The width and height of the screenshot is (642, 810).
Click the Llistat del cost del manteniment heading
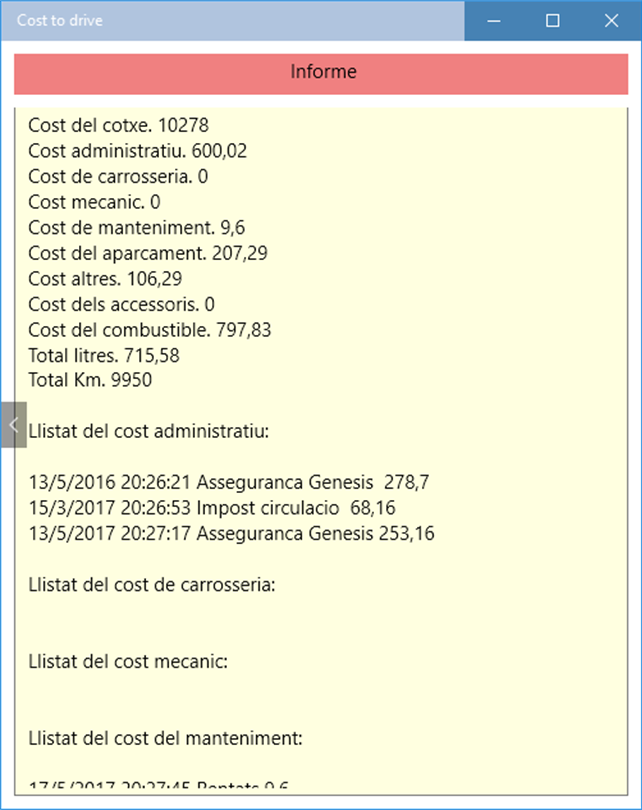[165, 738]
